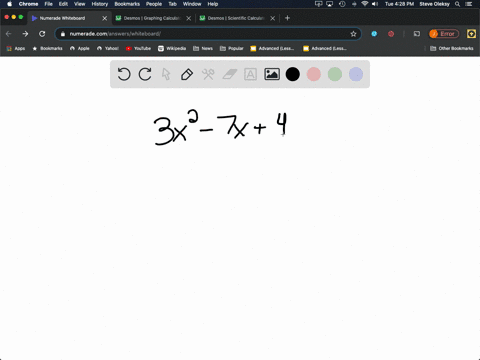Image resolution: width=480 pixels, height=360 pixels.
Task: Click the Tue 4:28 PM clock
Action: [x=399, y=4]
